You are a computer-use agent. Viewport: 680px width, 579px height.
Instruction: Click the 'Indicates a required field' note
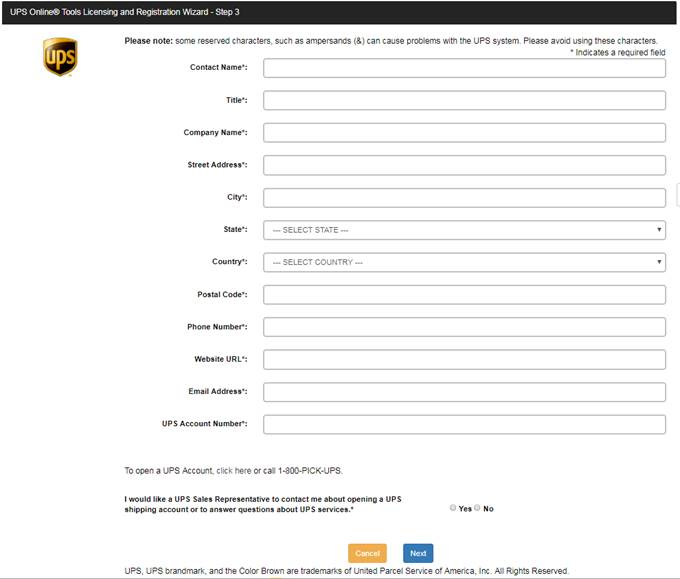[x=618, y=52]
